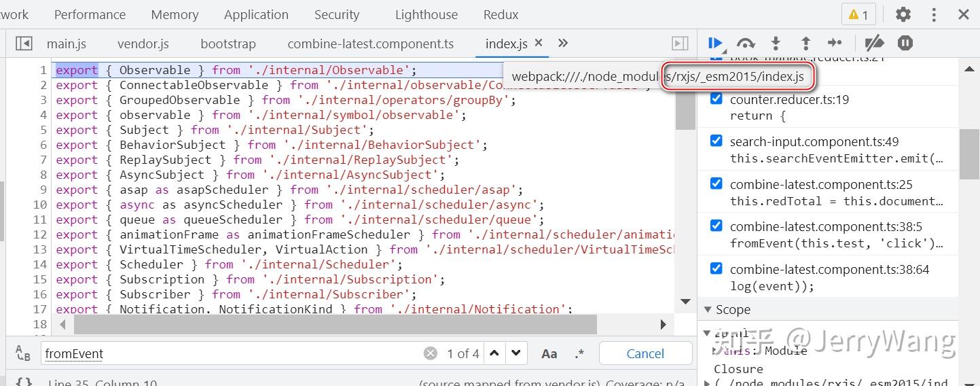980x386 pixels.
Task: Click line number 5 gutter
Action: click(x=42, y=130)
